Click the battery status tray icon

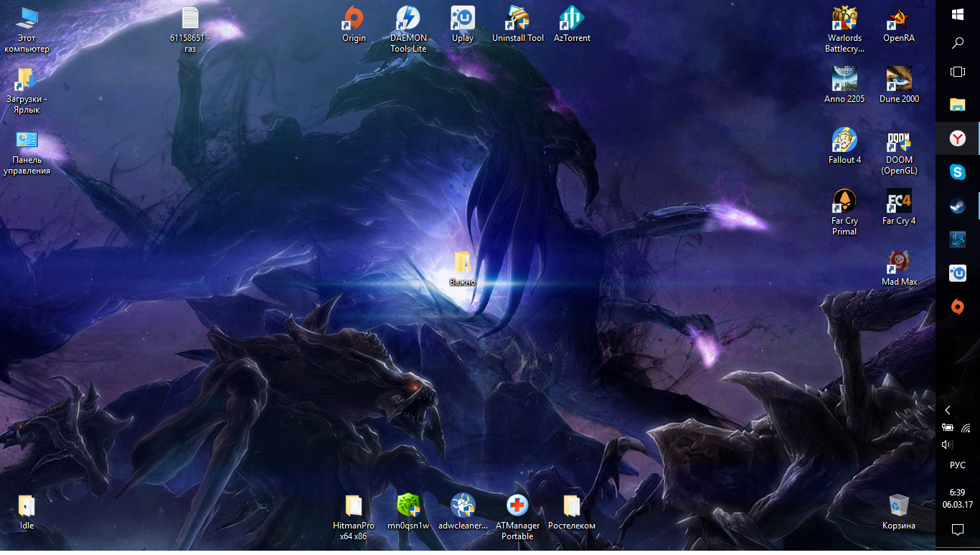point(948,428)
